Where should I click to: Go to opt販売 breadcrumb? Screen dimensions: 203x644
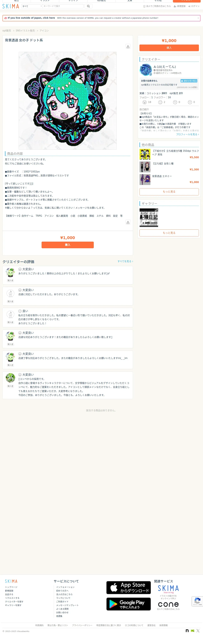[x=7, y=31]
